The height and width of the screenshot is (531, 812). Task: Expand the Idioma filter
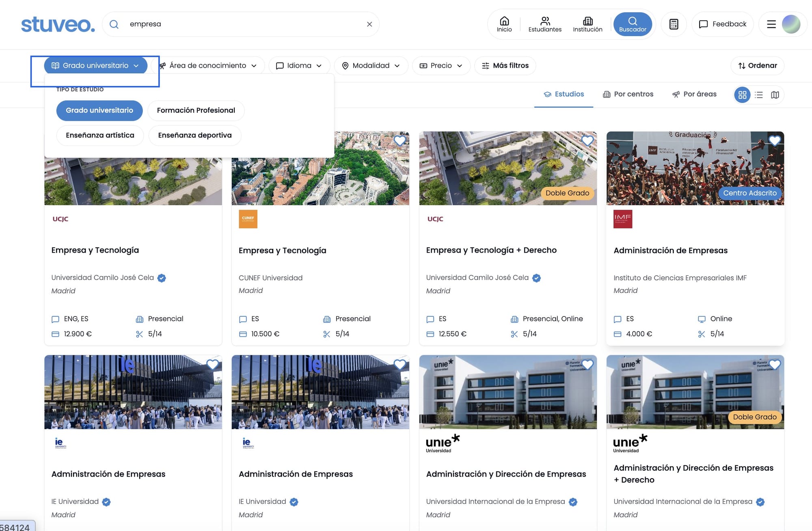click(299, 66)
